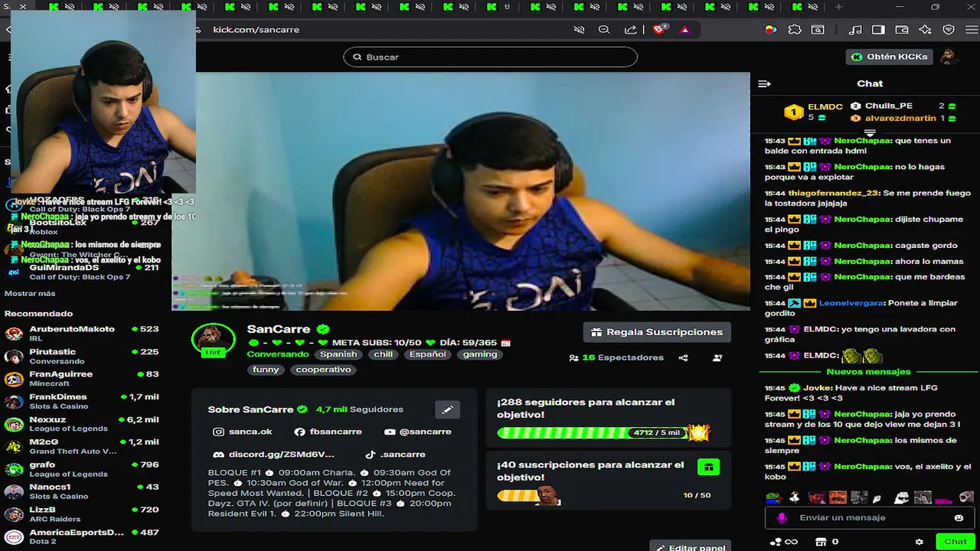Click the chill tag
Image resolution: width=980 pixels, height=551 pixels.
pos(383,354)
